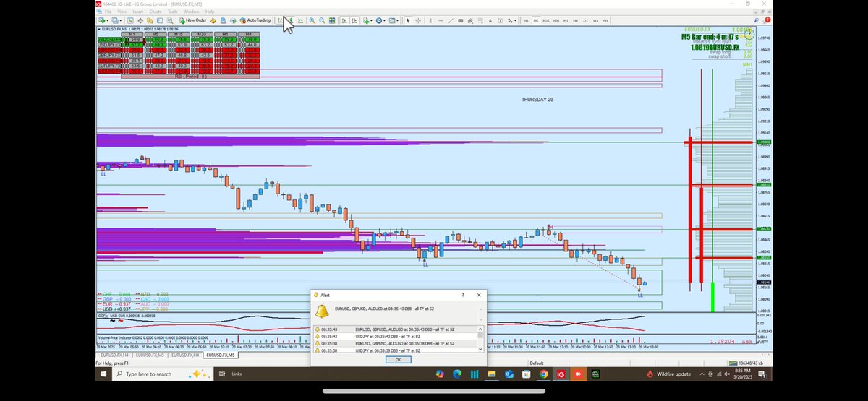Open the Wildfire update news widget
Image resolution: width=868 pixels, height=401 pixels.
(670, 374)
